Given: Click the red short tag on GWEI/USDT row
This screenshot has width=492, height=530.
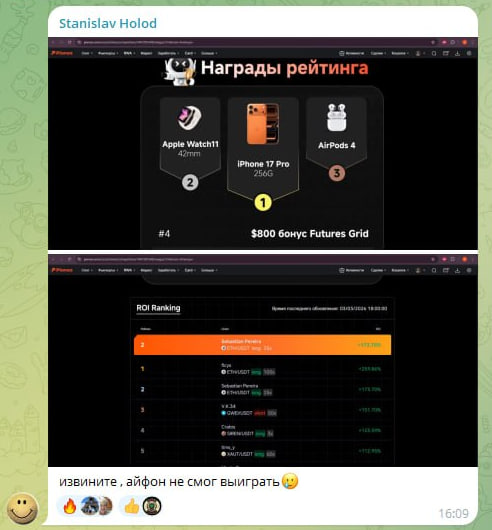Looking at the screenshot, I should point(260,413).
